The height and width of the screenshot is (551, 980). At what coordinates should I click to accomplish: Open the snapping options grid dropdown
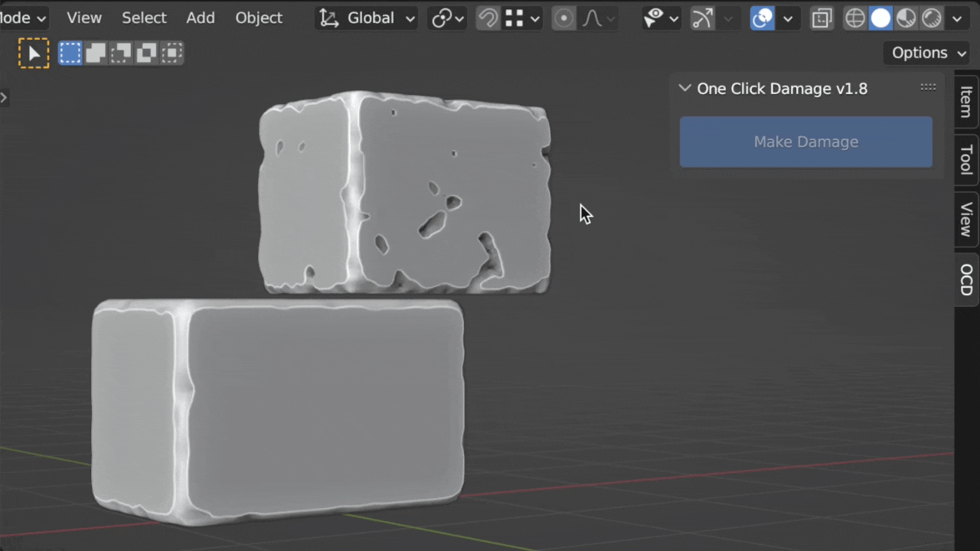[523, 18]
